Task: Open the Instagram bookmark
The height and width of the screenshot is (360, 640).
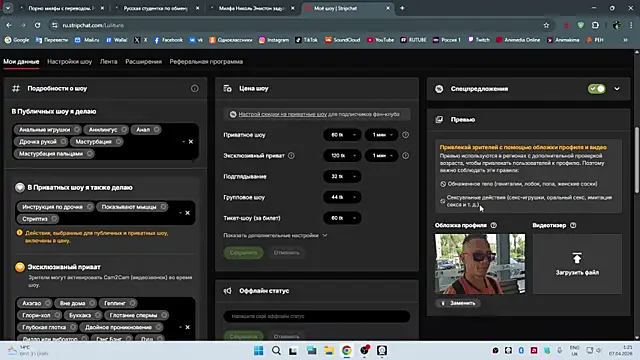Action: (273, 40)
